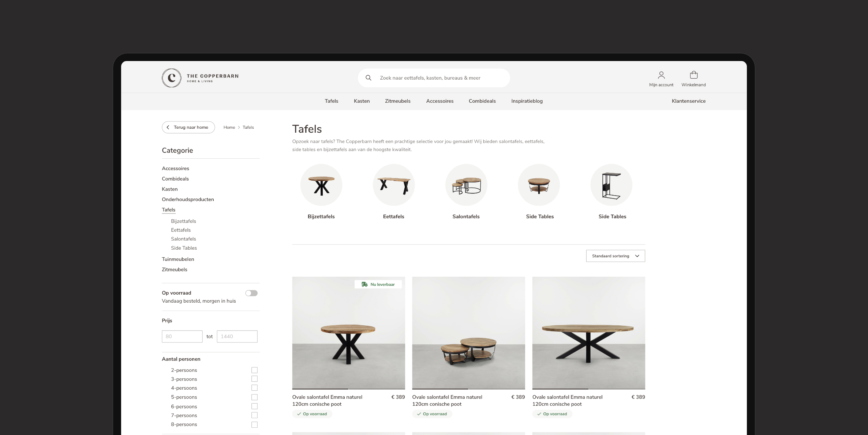
Task: Open the Winkelmand shopping bag icon
Action: point(693,75)
